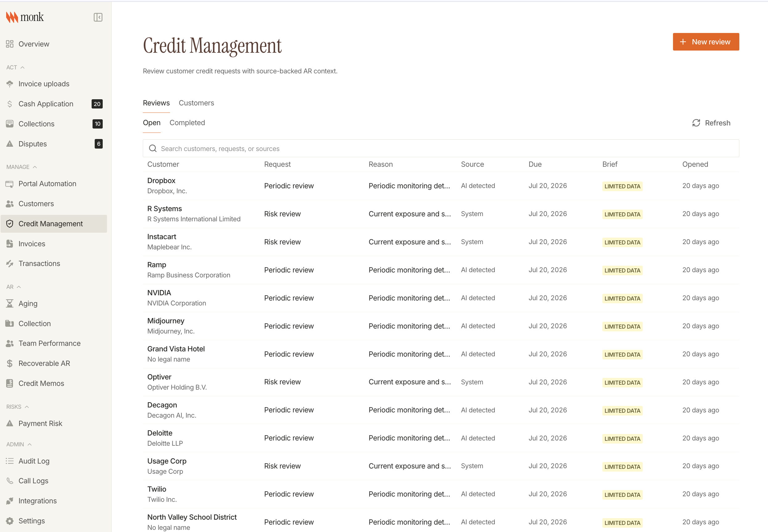The width and height of the screenshot is (768, 532).
Task: Click the Invoice uploads cloud icon
Action: tap(10, 84)
